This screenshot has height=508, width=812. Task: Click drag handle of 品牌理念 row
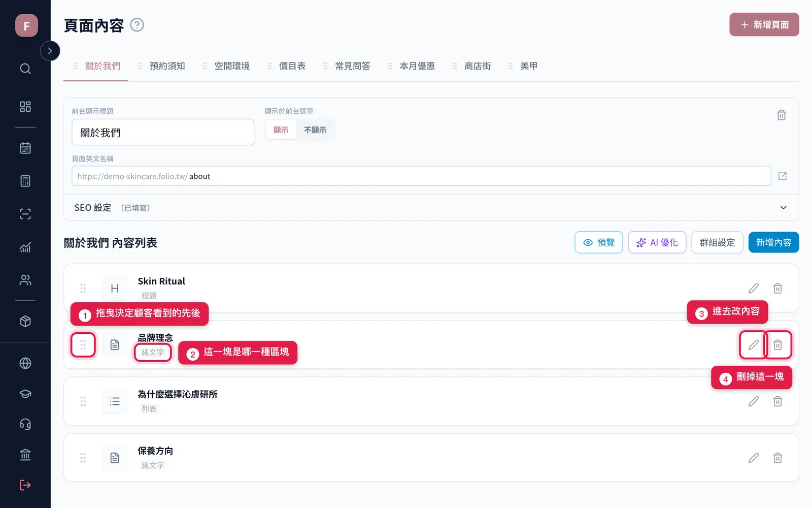(83, 345)
